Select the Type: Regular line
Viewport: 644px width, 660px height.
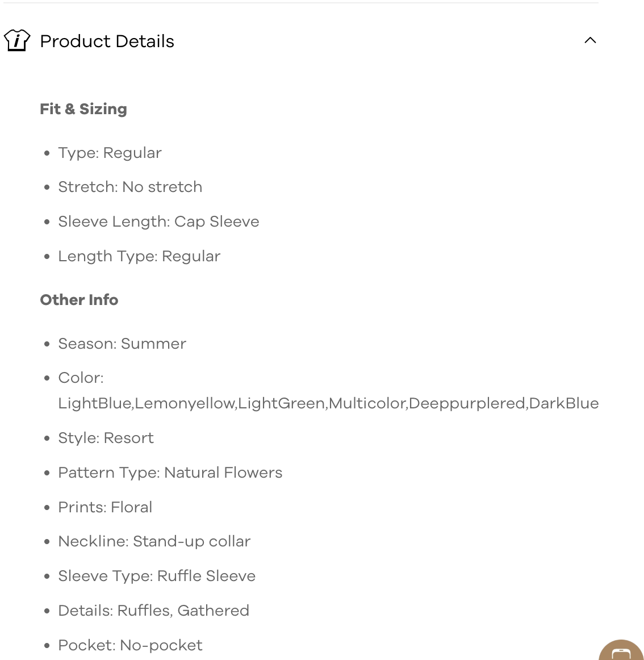(110, 153)
